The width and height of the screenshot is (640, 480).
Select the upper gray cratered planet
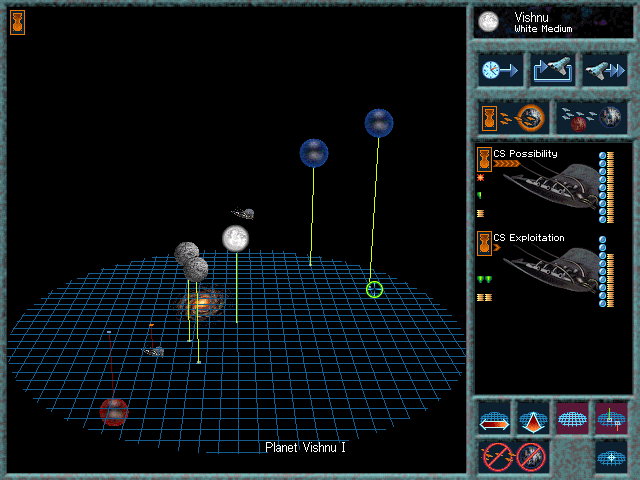[186, 252]
